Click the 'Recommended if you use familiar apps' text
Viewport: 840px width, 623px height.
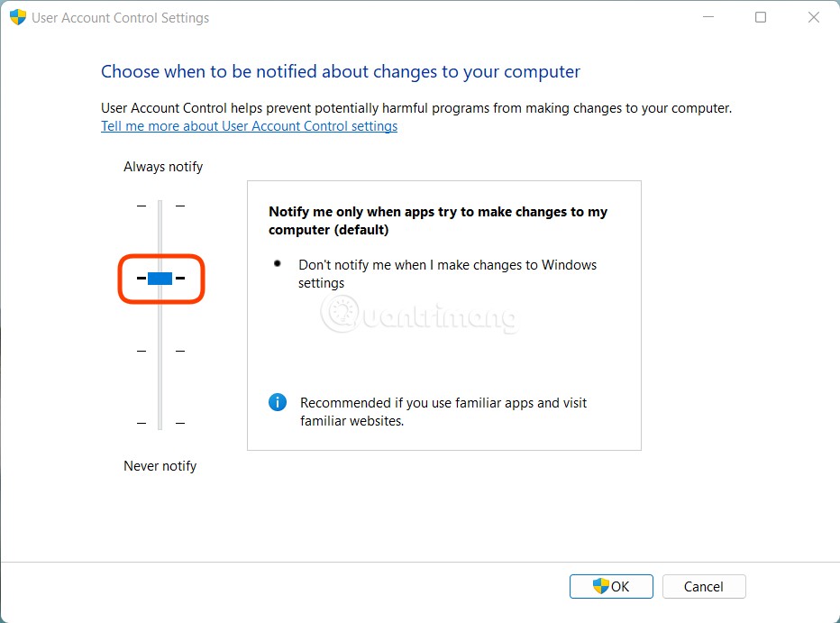tap(443, 411)
